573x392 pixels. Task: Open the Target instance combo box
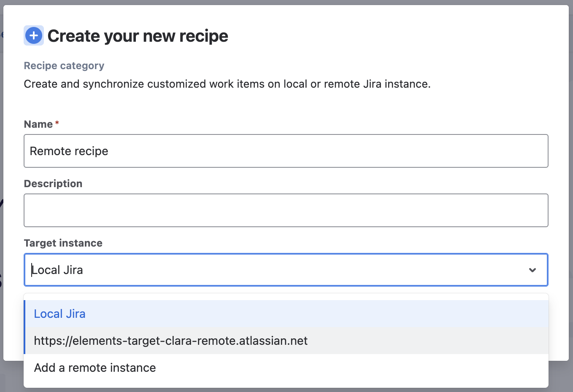(286, 270)
